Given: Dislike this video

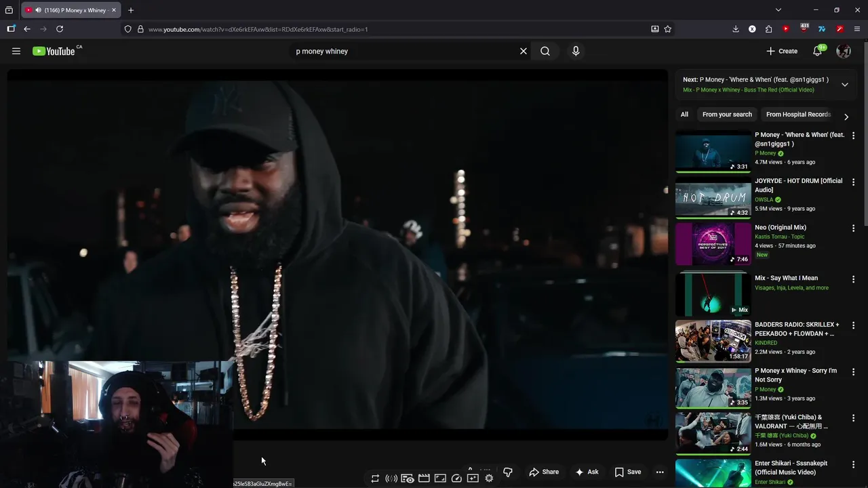Looking at the screenshot, I should coord(507,472).
